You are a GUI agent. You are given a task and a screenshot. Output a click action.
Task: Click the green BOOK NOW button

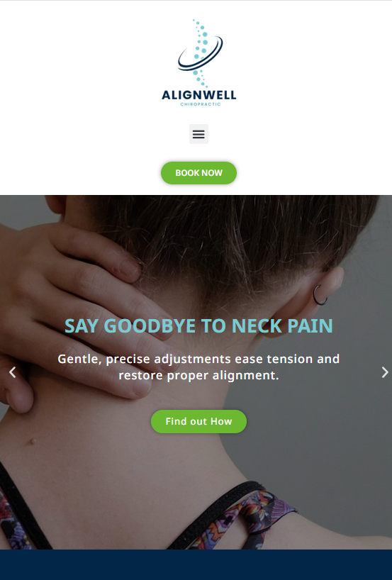198,173
